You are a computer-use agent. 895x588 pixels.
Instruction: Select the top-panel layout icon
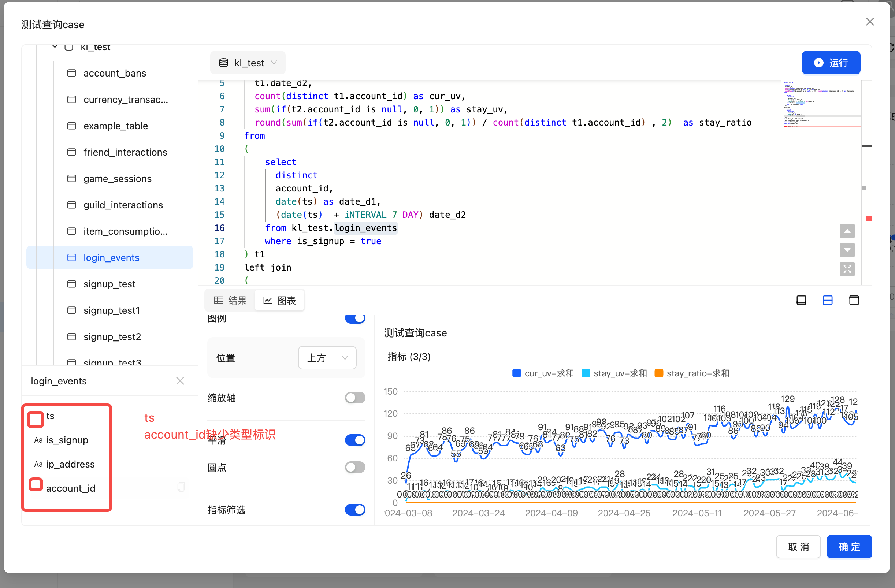(854, 300)
